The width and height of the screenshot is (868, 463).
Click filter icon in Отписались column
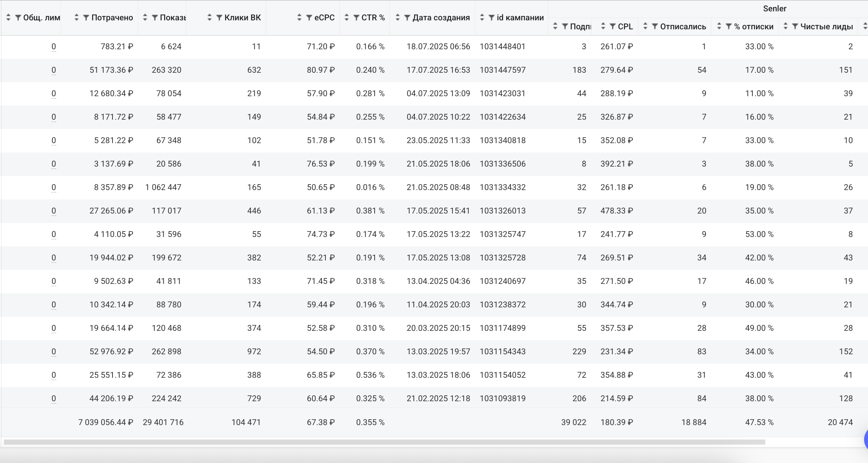point(655,27)
